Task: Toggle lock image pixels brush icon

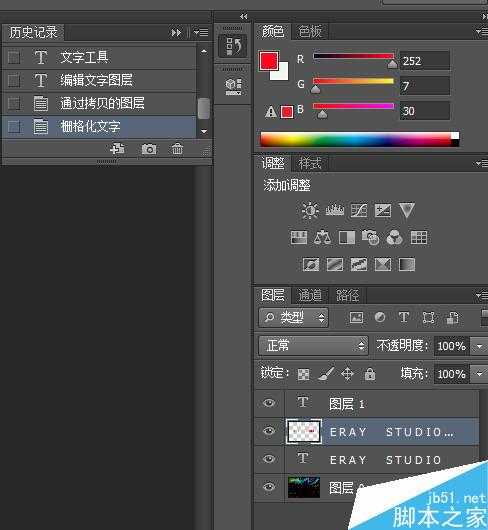Action: tap(326, 374)
